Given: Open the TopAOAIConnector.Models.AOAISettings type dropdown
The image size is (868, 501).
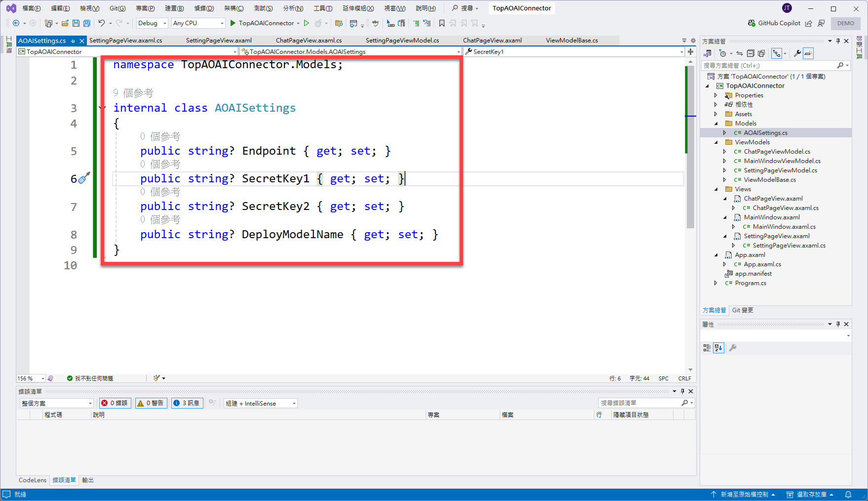Looking at the screenshot, I should click(351, 51).
